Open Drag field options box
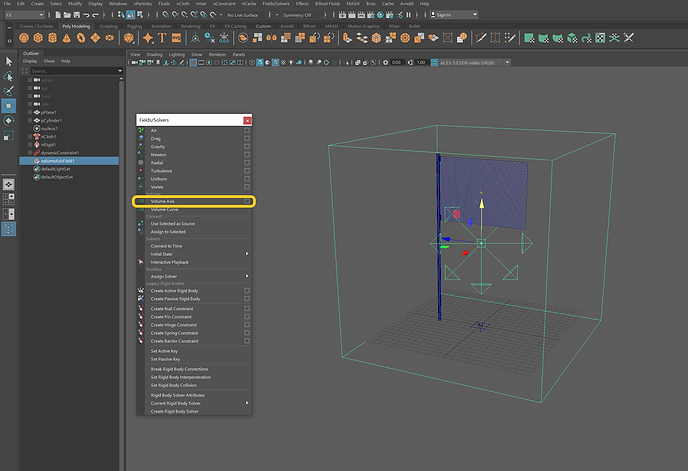The image size is (688, 471). coord(247,138)
